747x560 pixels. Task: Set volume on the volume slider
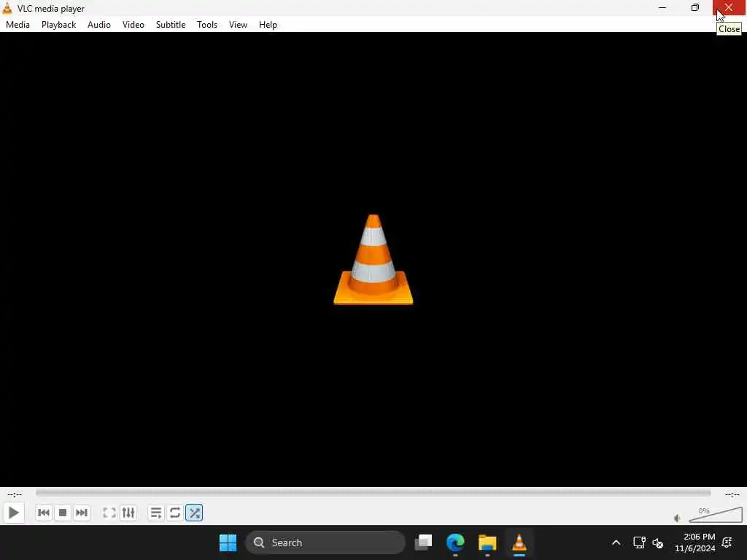716,515
